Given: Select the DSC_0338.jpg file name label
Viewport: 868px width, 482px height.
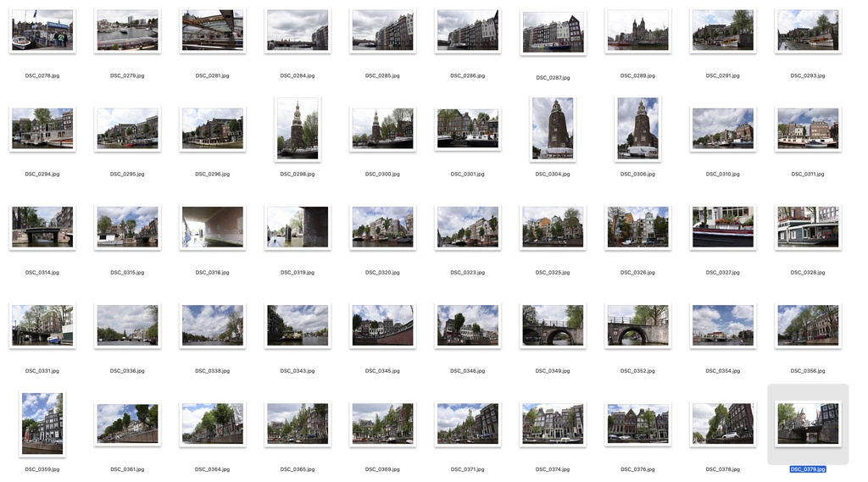Looking at the screenshot, I should pyautogui.click(x=213, y=371).
